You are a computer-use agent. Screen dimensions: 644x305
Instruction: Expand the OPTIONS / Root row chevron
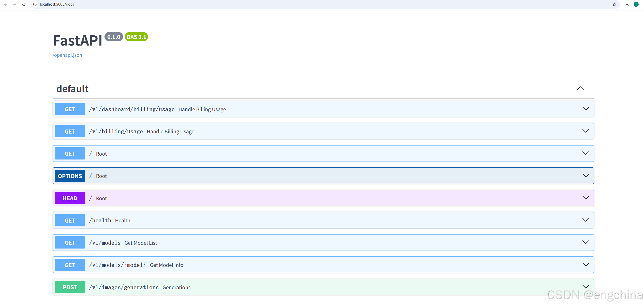coord(586,176)
